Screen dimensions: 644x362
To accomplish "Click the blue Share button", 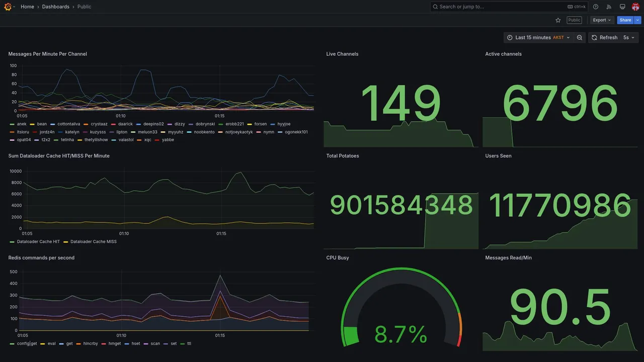I will 625,20.
